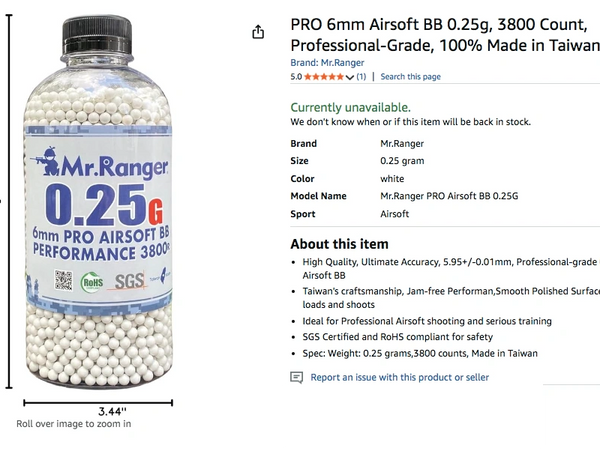Click the main product bottle image to zoom
The image size is (600, 451).
[98, 202]
